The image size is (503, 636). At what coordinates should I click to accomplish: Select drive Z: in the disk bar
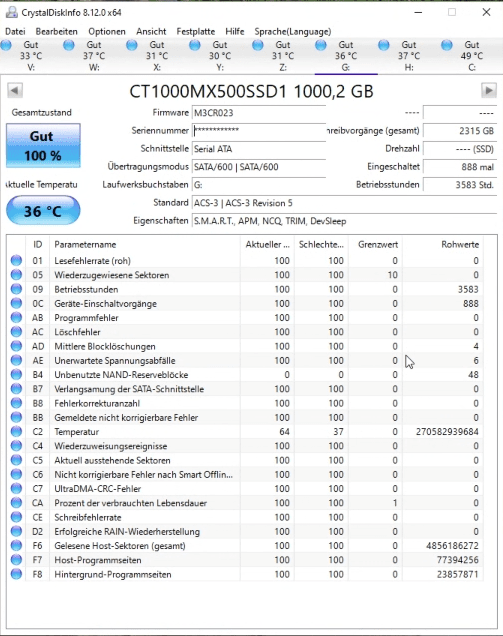tap(283, 56)
